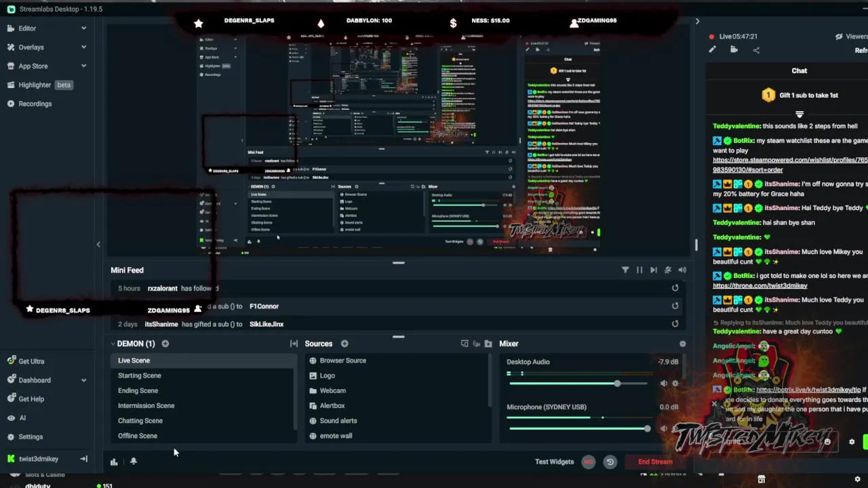
Task: Adjust the Microphone (SYDNEY USB) volume slider
Action: (580, 429)
